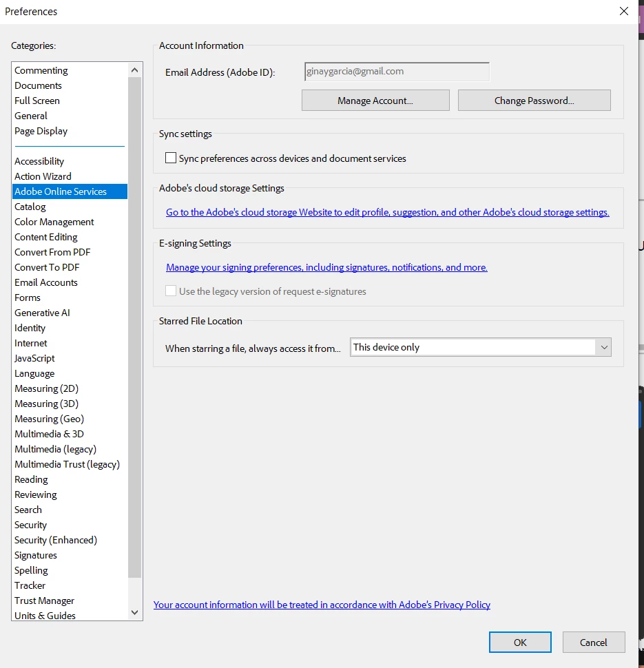The height and width of the screenshot is (668, 644).
Task: Select the Search category
Action: [70, 510]
